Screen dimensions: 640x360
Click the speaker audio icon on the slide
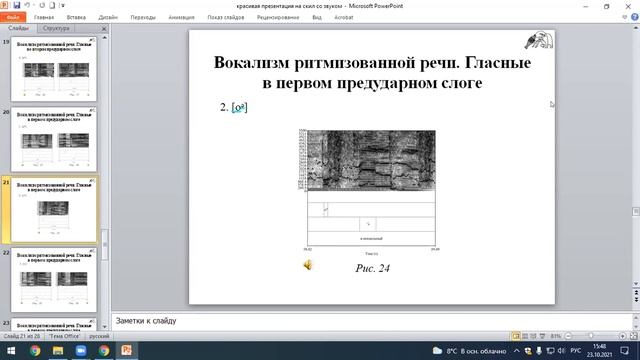[x=308, y=265]
